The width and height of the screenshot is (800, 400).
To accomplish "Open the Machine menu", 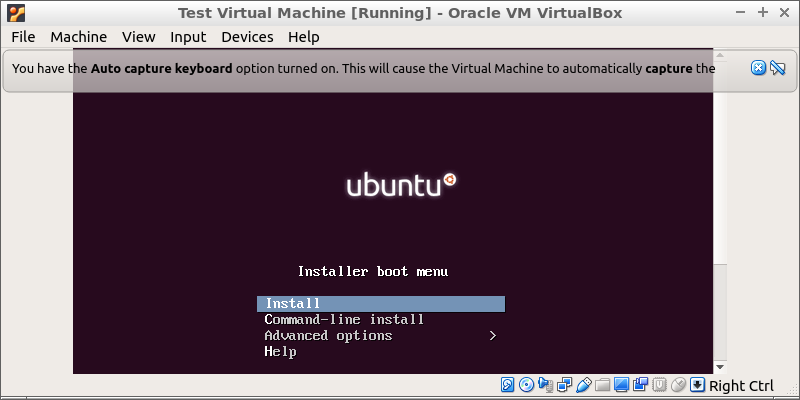I will [78, 37].
